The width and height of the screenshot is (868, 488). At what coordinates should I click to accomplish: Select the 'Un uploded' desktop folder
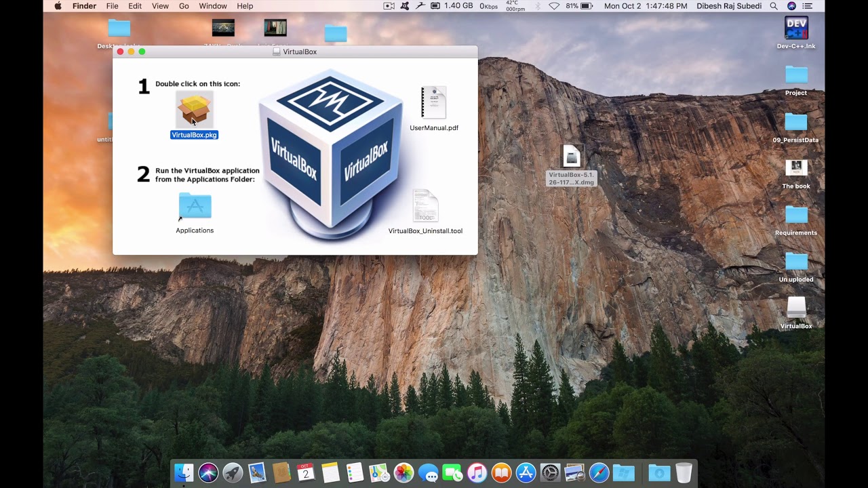tap(796, 262)
